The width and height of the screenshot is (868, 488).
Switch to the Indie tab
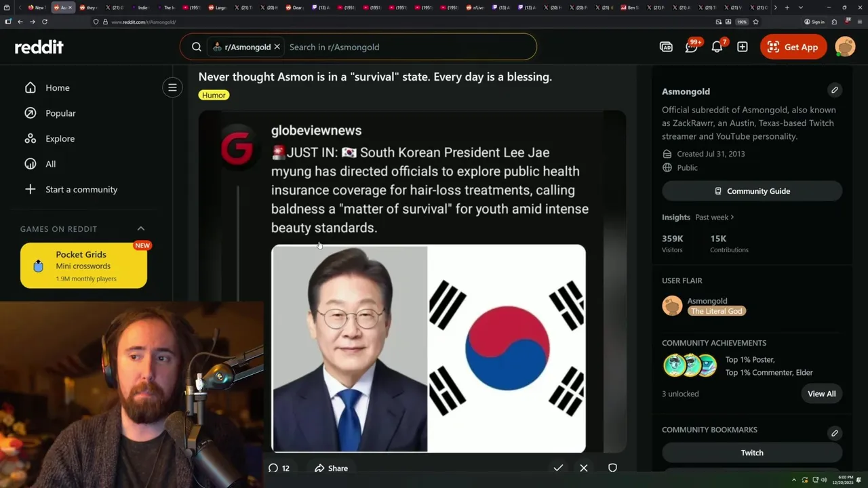140,7
